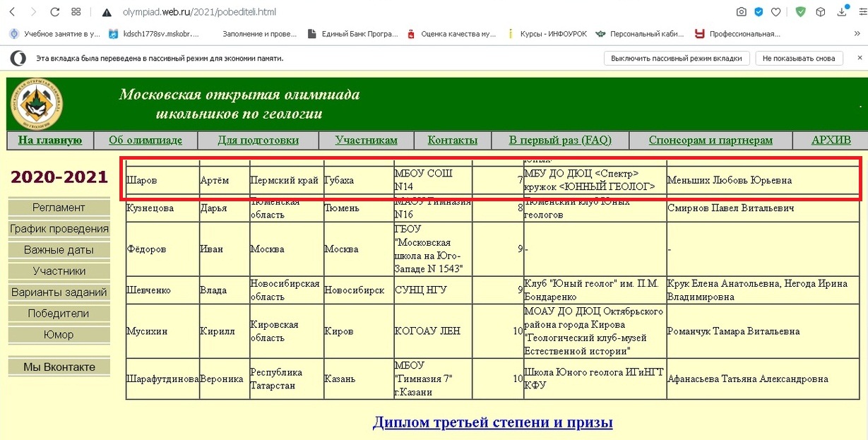Open 'В первый раз (FAQ)' menu item
The image size is (868, 440).
pyautogui.click(x=560, y=140)
